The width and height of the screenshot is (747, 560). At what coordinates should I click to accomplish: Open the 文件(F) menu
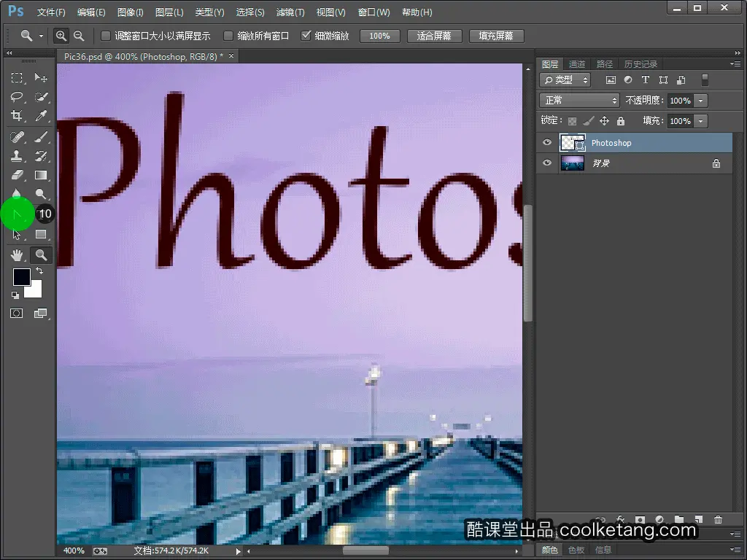tap(51, 12)
